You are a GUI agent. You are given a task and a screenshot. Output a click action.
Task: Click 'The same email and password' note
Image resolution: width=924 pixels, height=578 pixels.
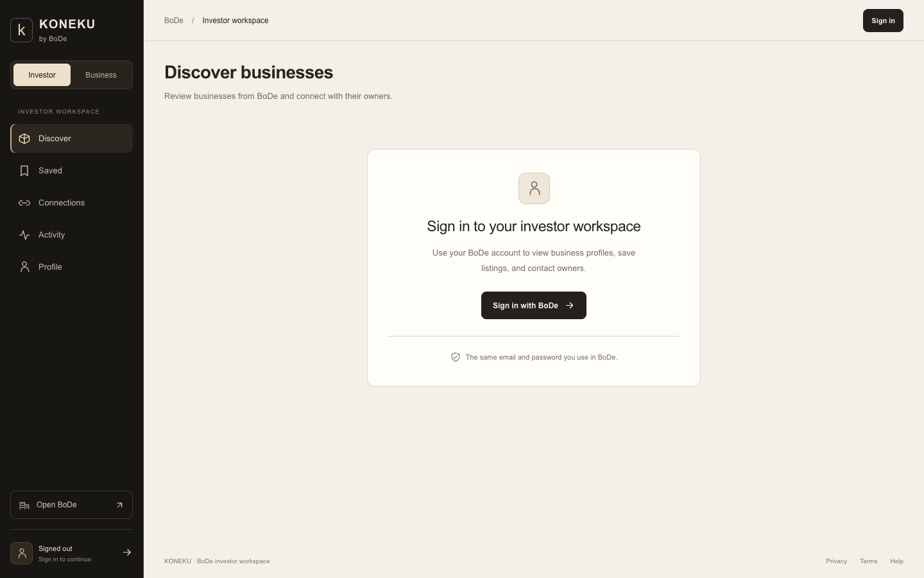(x=542, y=357)
